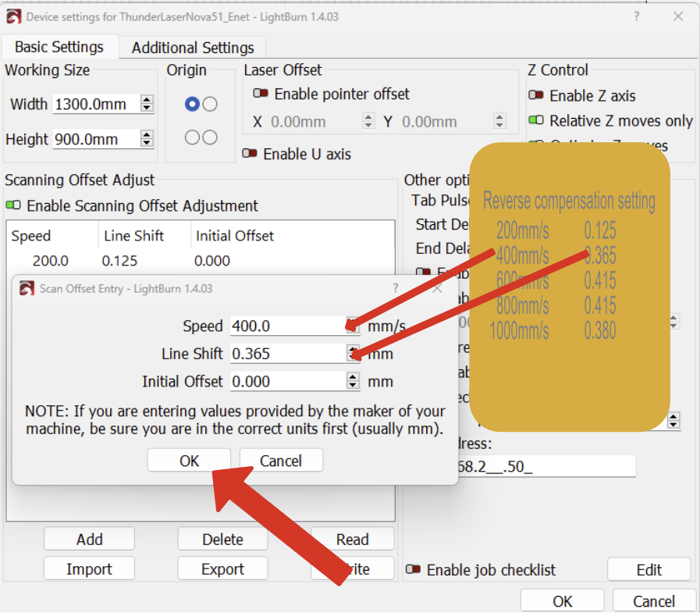Click the Initial Offset field in Scan Offset Entry
This screenshot has width=700, height=613.
(289, 381)
